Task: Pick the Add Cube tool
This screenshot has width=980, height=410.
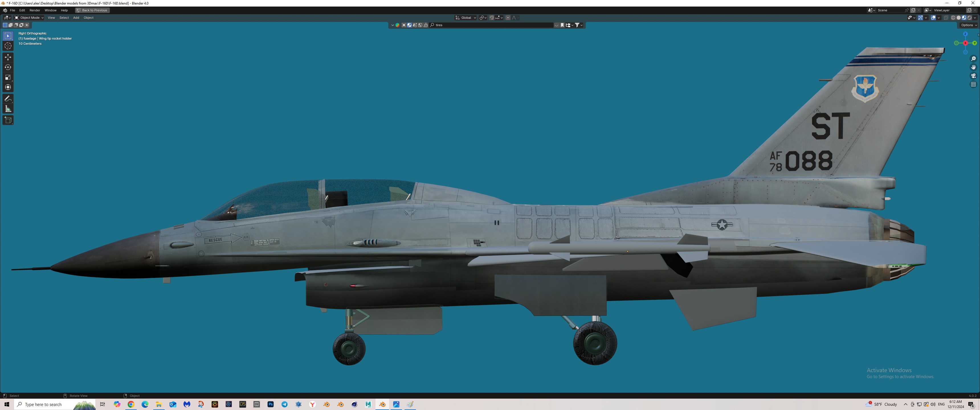Action: 8,120
